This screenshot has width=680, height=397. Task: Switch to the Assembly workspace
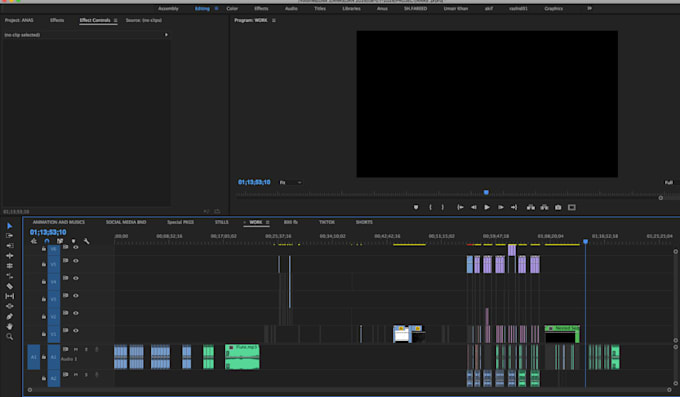pyautogui.click(x=168, y=9)
